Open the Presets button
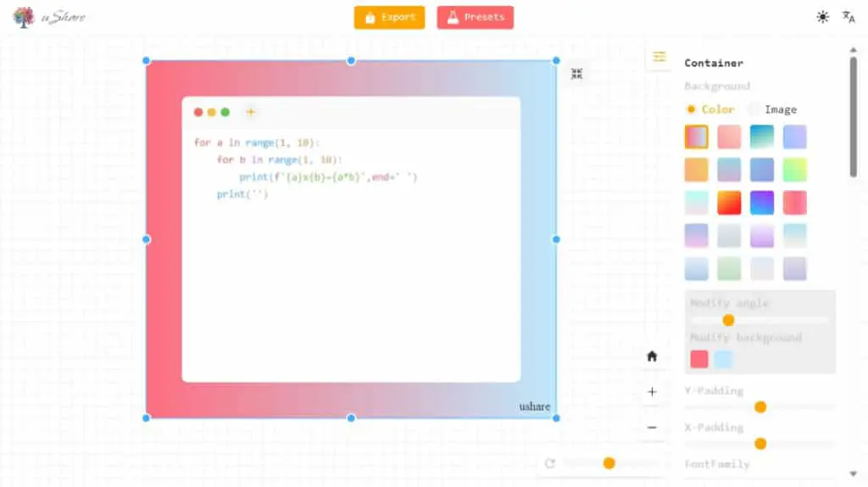Image resolution: width=868 pixels, height=487 pixels. (x=475, y=17)
